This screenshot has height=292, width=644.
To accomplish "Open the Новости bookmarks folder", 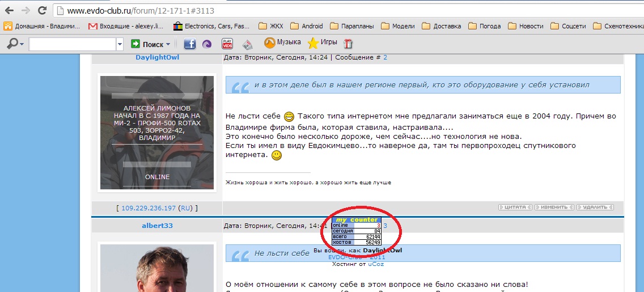I will coord(526,26).
